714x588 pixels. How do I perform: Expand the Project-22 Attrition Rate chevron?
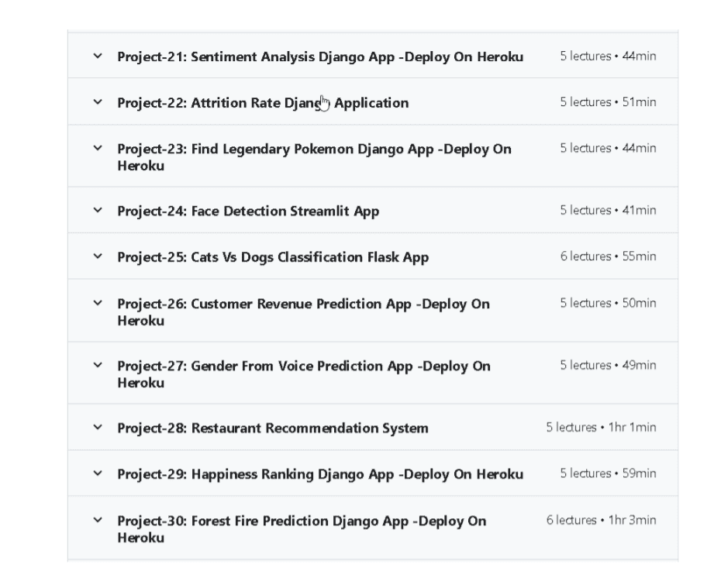98,102
